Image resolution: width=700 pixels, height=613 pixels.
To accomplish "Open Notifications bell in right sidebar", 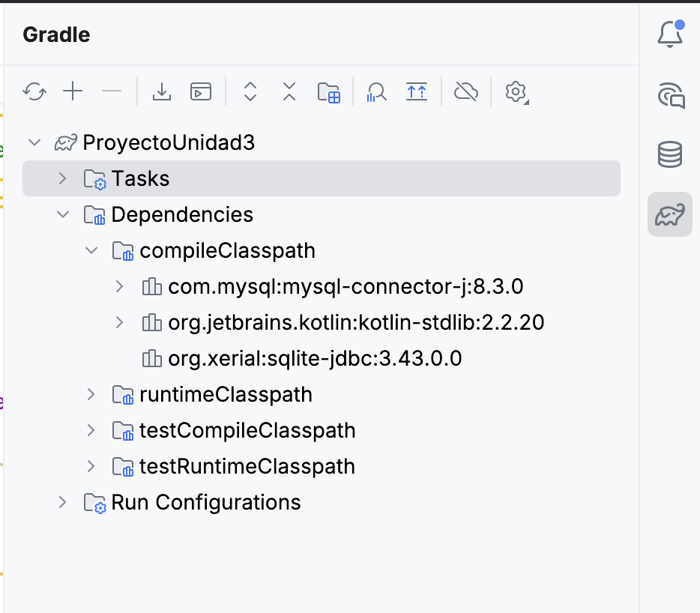I will [671, 34].
